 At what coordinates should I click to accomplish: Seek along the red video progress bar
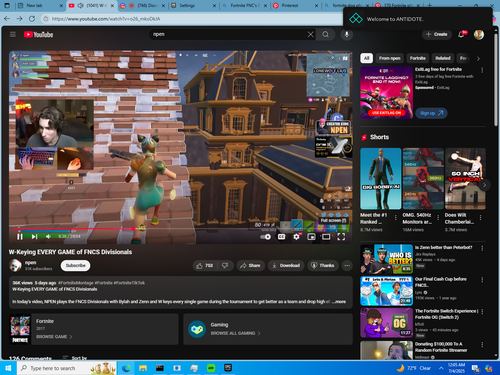[180, 229]
